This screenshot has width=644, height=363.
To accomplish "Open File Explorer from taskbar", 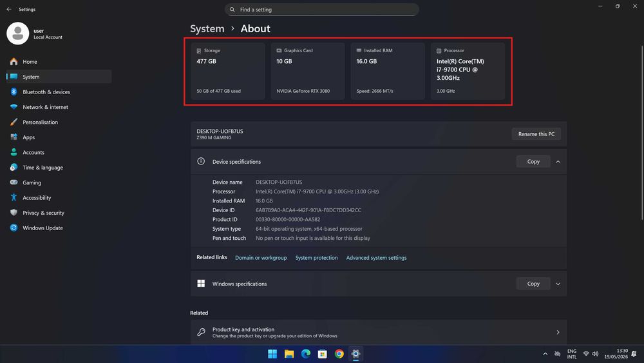I will click(x=289, y=354).
